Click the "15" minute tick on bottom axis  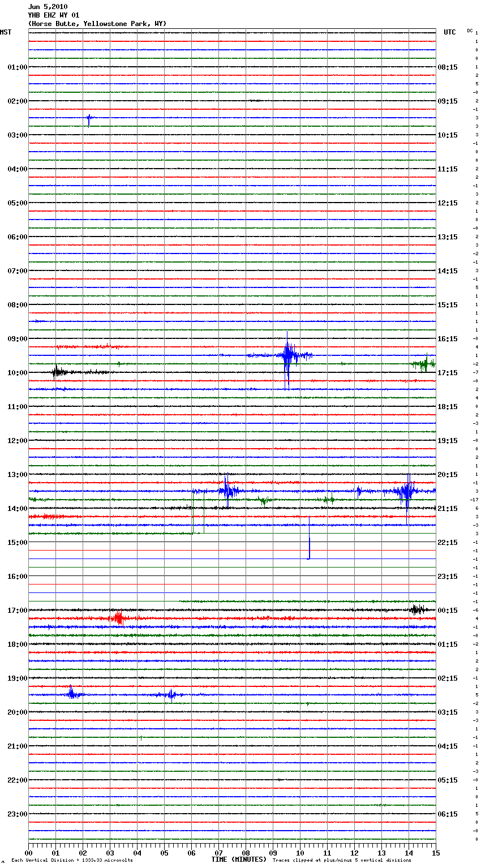click(436, 852)
